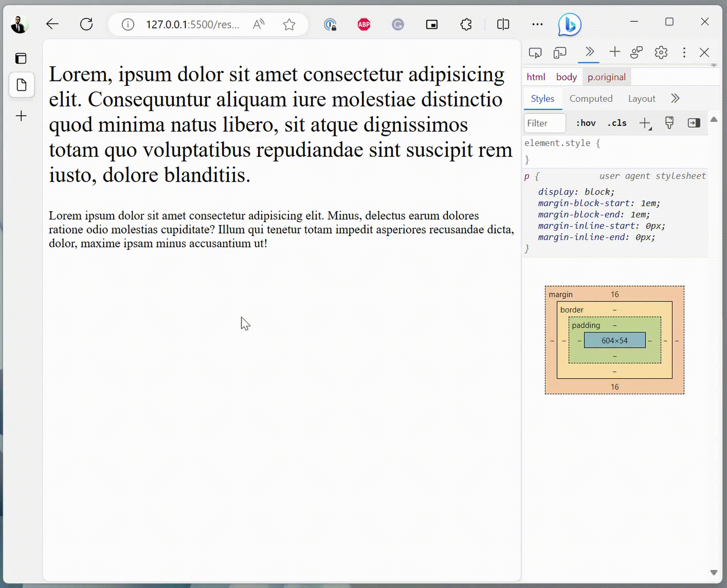Open split screen mode

pyautogui.click(x=502, y=24)
